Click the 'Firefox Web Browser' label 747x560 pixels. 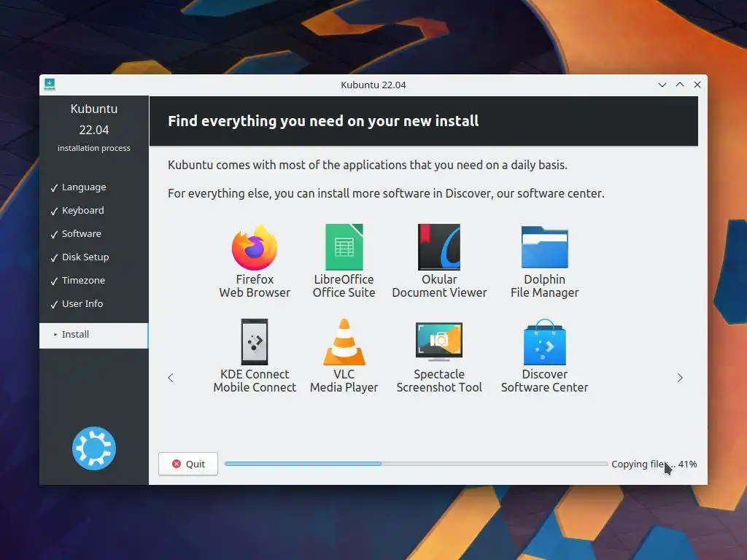255,286
